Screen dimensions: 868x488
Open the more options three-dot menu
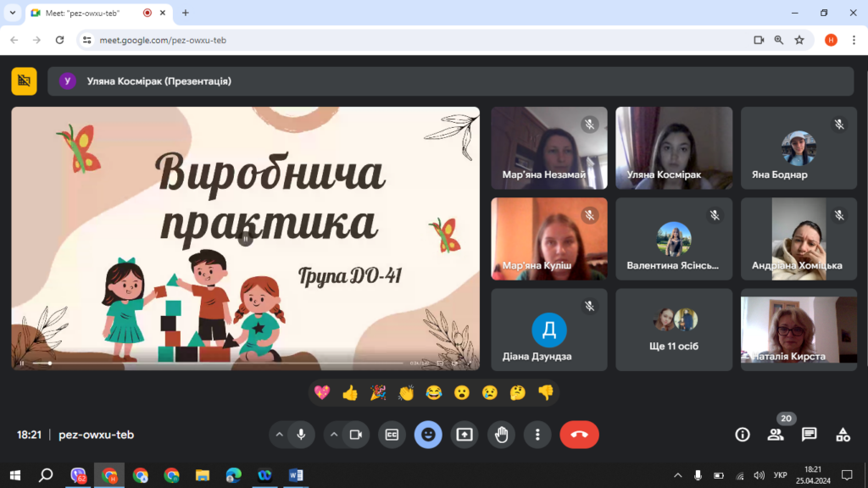[x=537, y=435]
